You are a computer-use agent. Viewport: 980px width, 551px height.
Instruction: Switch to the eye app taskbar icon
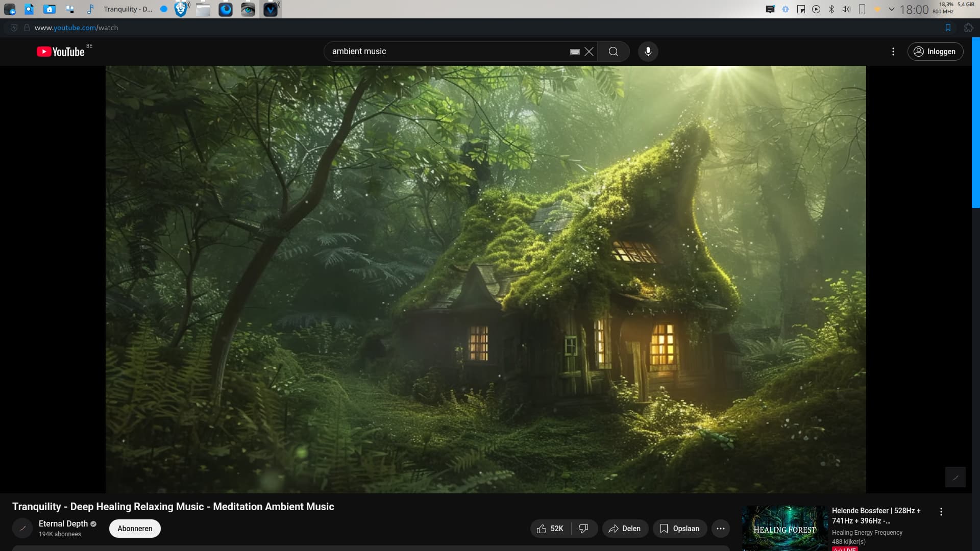248,9
